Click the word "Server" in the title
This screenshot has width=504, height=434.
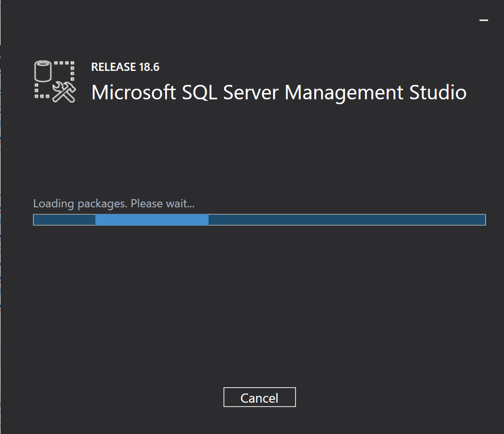[x=252, y=92]
